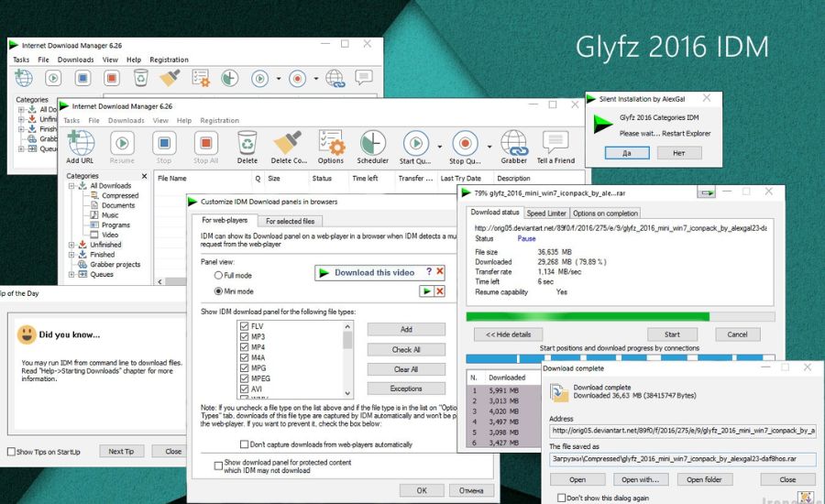This screenshot has height=504, width=825.
Task: Click speech bubble icon in back IDM window
Action: coord(364,77)
